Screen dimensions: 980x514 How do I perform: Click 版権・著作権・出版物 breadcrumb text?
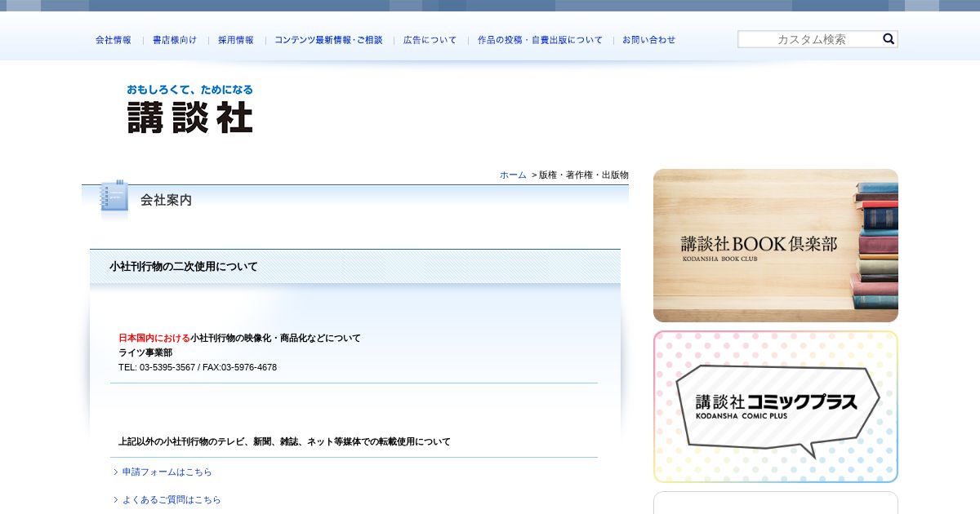[x=584, y=175]
